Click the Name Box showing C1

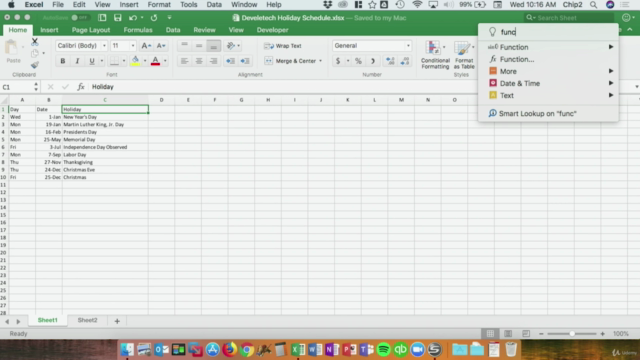(17, 87)
